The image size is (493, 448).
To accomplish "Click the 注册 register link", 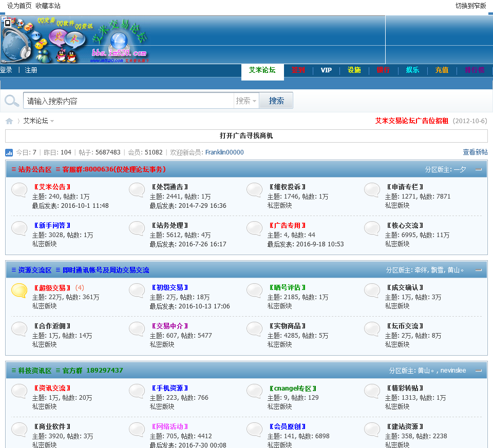I will tap(31, 70).
